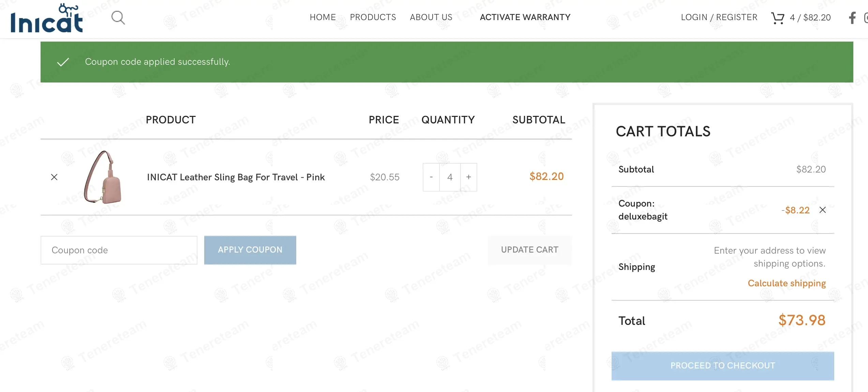The image size is (868, 392).
Task: Go to HOME menu item
Action: (x=323, y=17)
